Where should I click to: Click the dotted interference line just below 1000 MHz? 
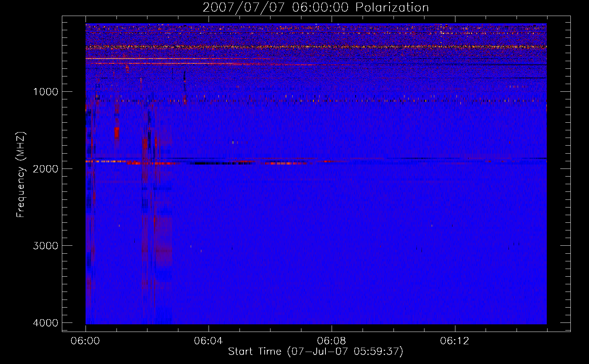pos(316,100)
